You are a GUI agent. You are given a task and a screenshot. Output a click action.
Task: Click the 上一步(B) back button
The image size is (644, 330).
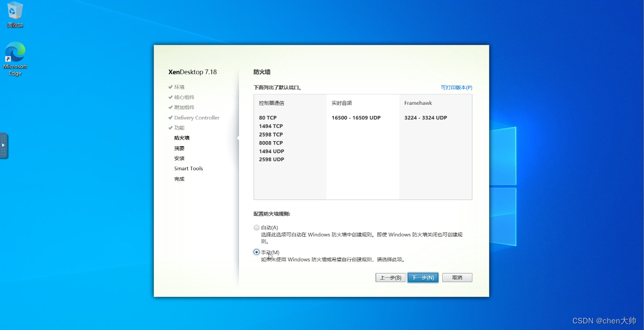(x=390, y=278)
